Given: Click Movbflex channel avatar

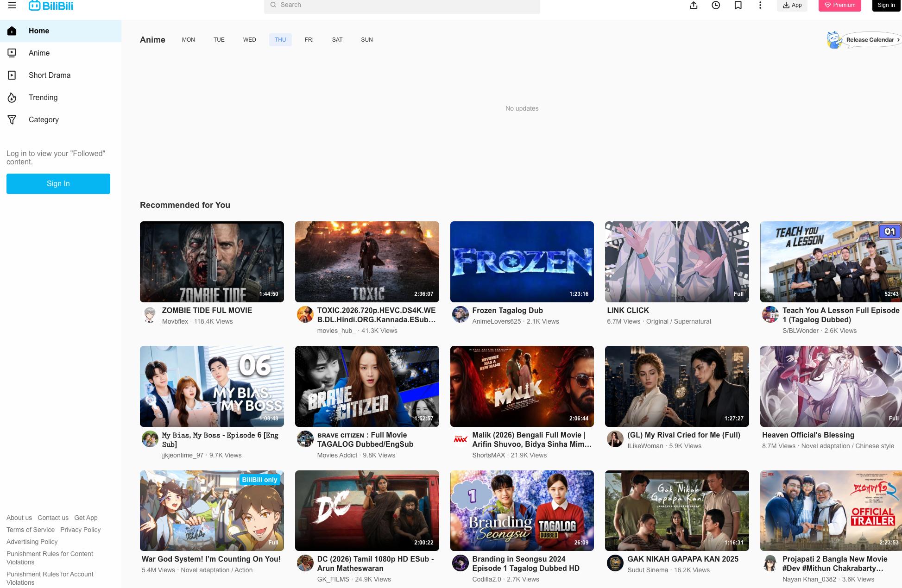Looking at the screenshot, I should coord(150,315).
